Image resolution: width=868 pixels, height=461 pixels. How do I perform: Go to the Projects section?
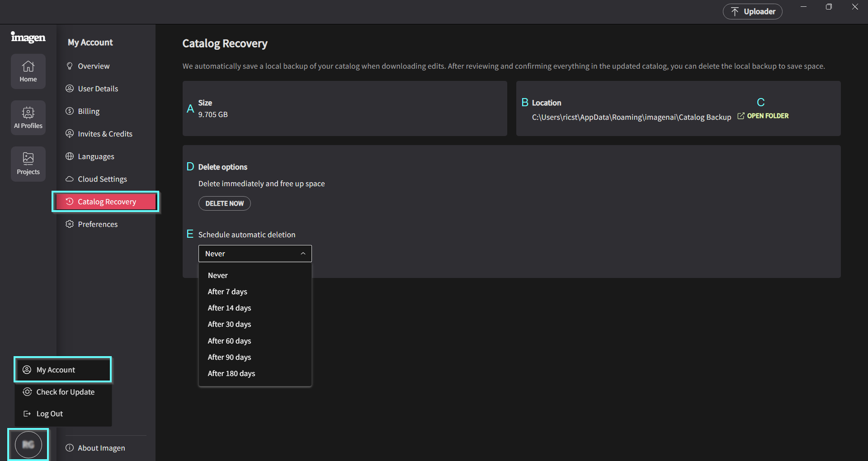tap(28, 164)
